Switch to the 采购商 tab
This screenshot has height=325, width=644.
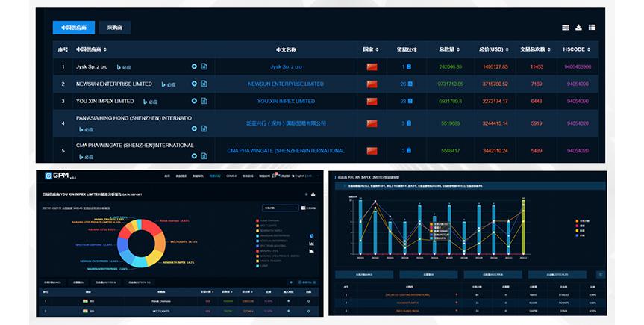(x=115, y=28)
